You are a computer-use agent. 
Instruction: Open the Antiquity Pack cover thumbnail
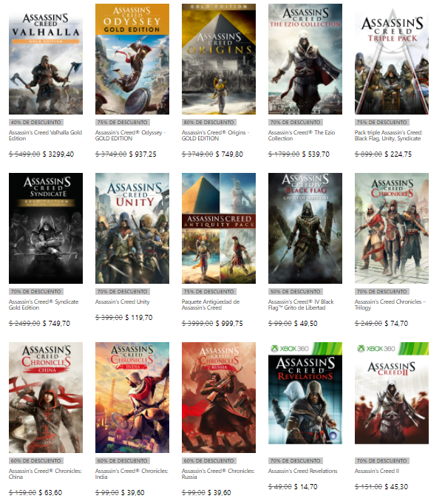[x=219, y=228]
